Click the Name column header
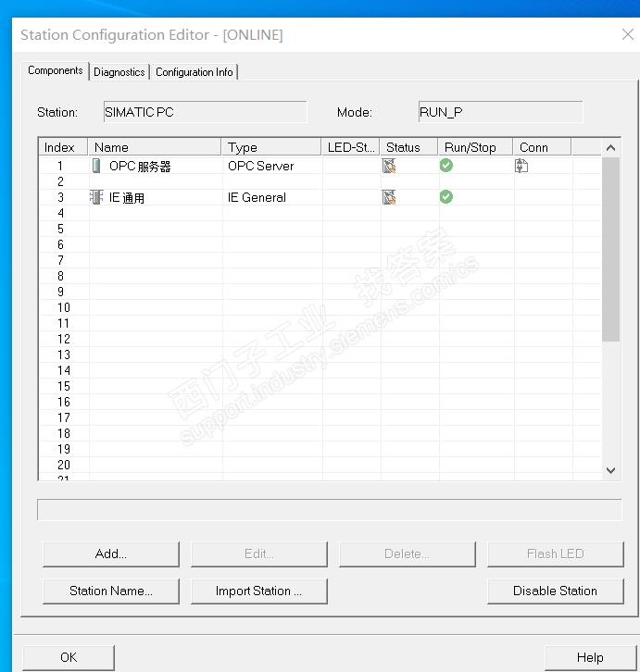This screenshot has height=672, width=640. [155, 147]
